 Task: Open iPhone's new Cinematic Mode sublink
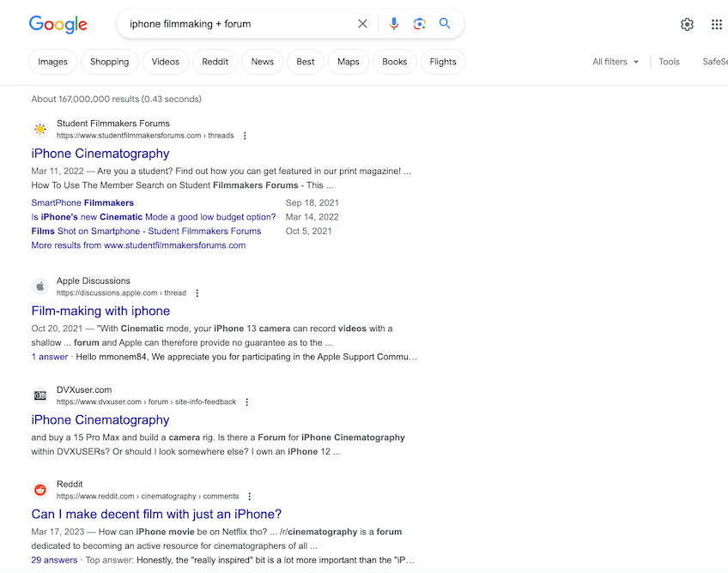[154, 217]
